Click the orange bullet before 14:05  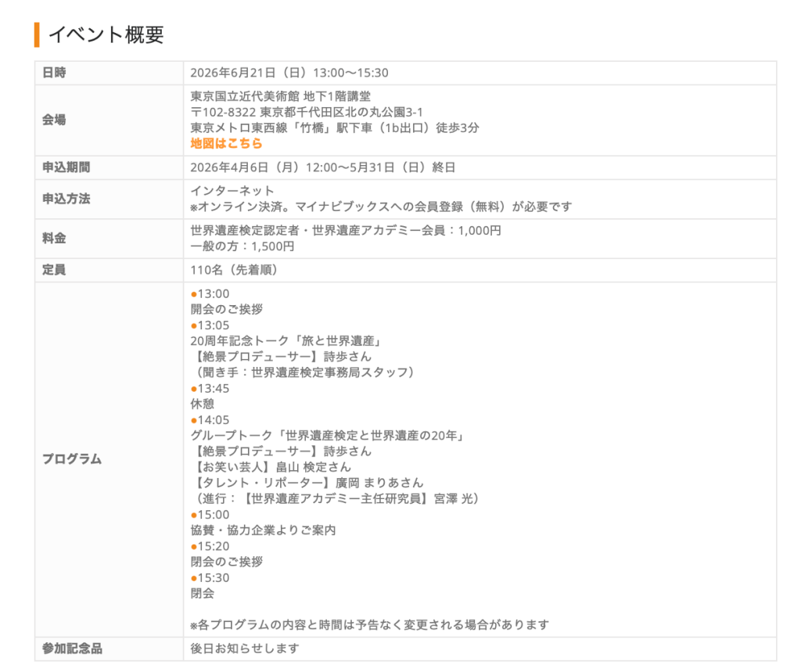point(194,420)
